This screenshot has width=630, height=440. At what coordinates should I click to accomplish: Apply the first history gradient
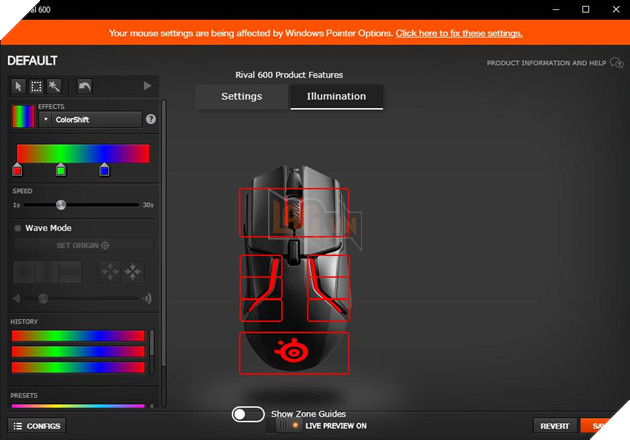point(78,336)
